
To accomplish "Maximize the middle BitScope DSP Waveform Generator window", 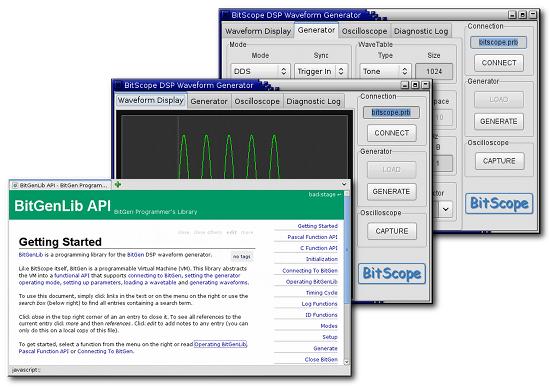I will (x=415, y=85).
